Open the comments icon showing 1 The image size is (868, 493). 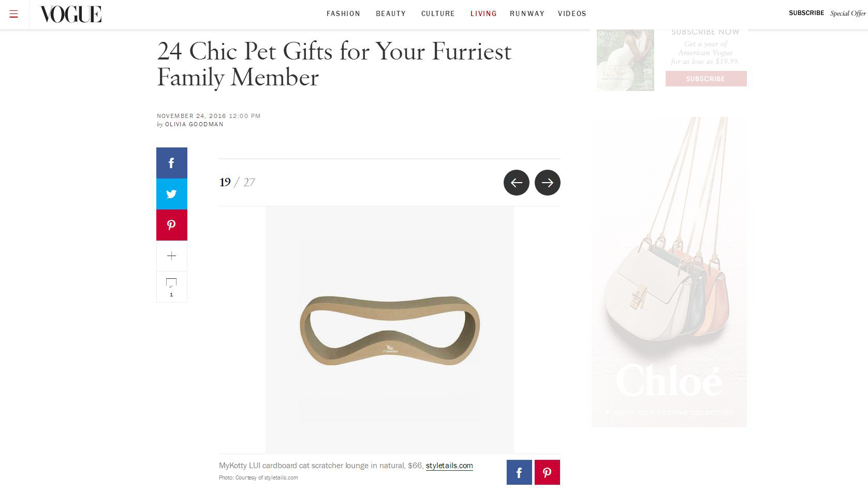pyautogui.click(x=172, y=287)
